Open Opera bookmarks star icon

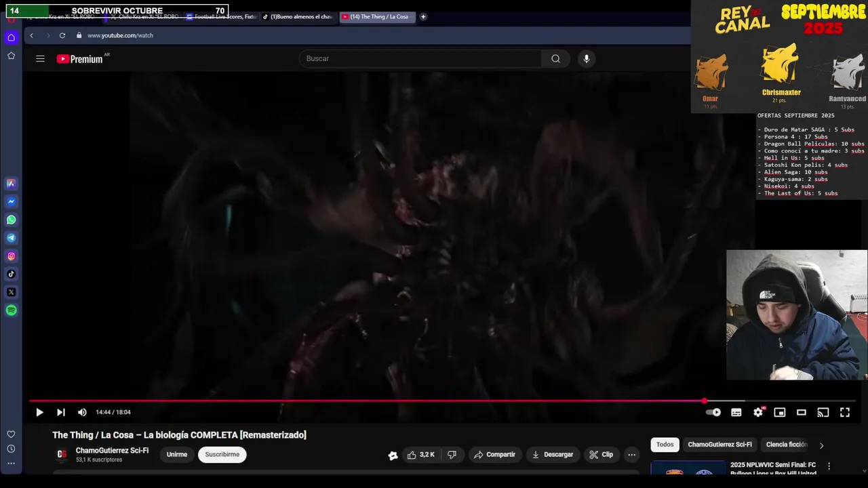click(11, 56)
